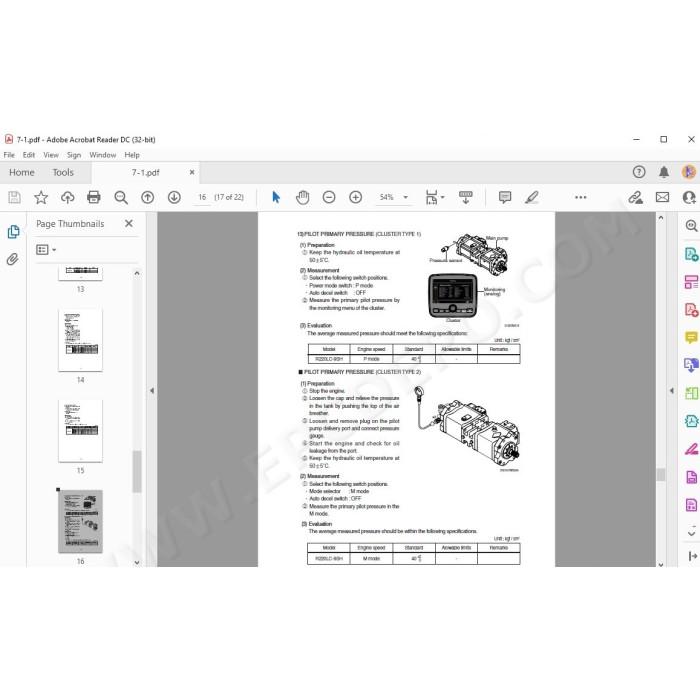Screen dimensions: 700x700
Task: Open the Page Thumbnails pane icon
Action: (x=13, y=231)
